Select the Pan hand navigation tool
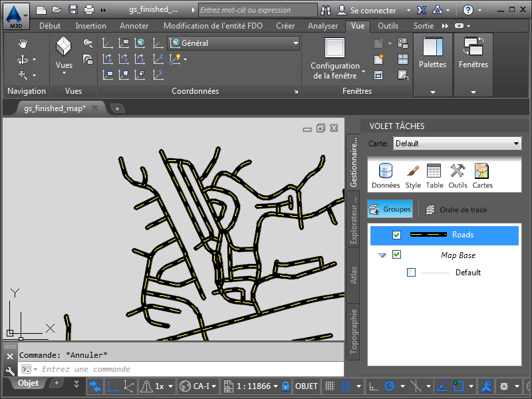532x399 pixels. coord(23,43)
